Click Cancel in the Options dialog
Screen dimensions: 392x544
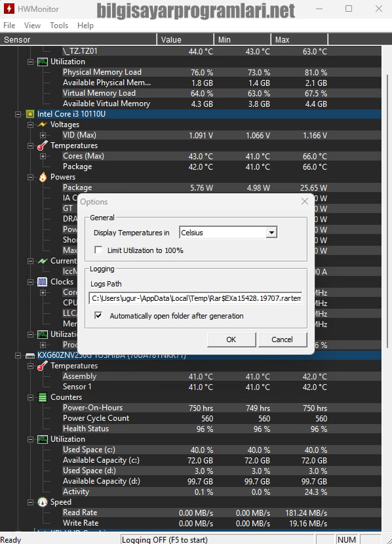pos(283,340)
